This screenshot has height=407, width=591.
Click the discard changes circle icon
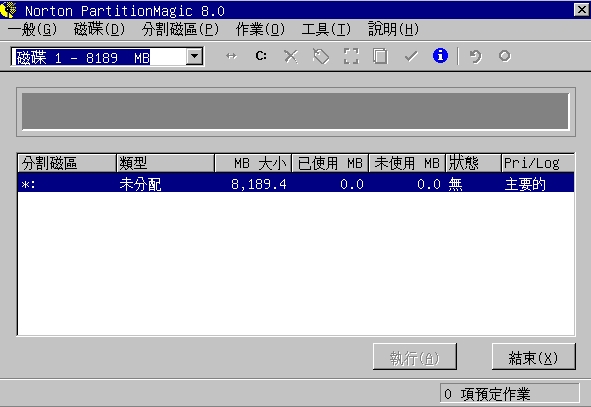tap(505, 56)
